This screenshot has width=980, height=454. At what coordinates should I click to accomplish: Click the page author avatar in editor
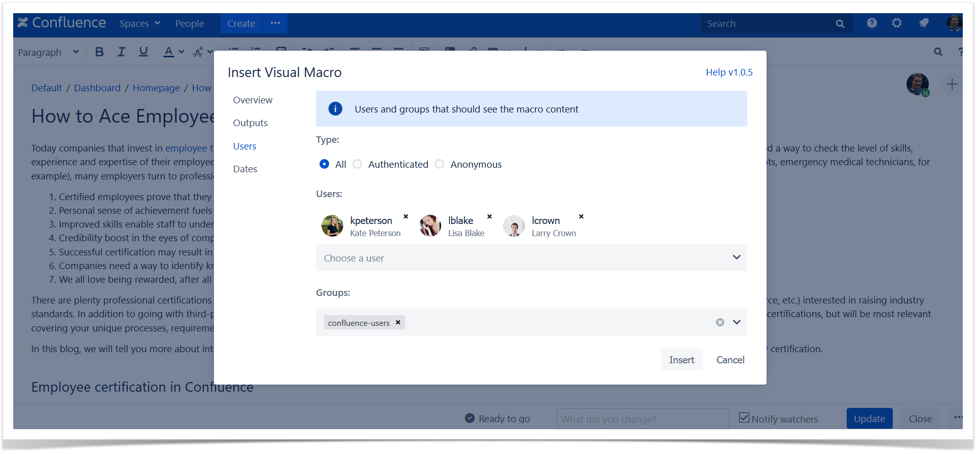pos(918,84)
